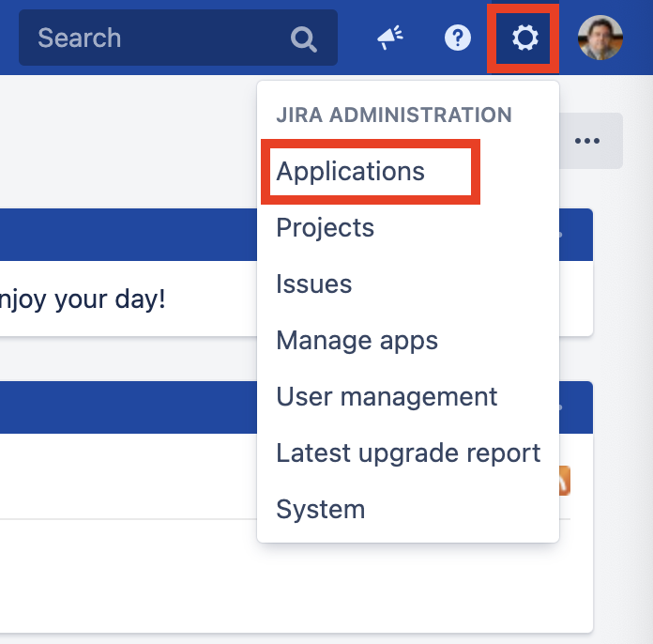Click the three-dots more options button
Image resolution: width=653 pixels, height=644 pixels.
(x=587, y=141)
